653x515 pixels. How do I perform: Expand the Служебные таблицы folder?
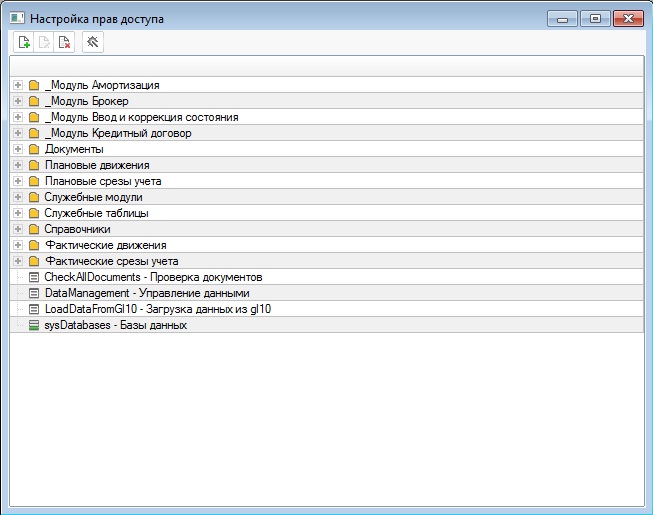(x=18, y=213)
